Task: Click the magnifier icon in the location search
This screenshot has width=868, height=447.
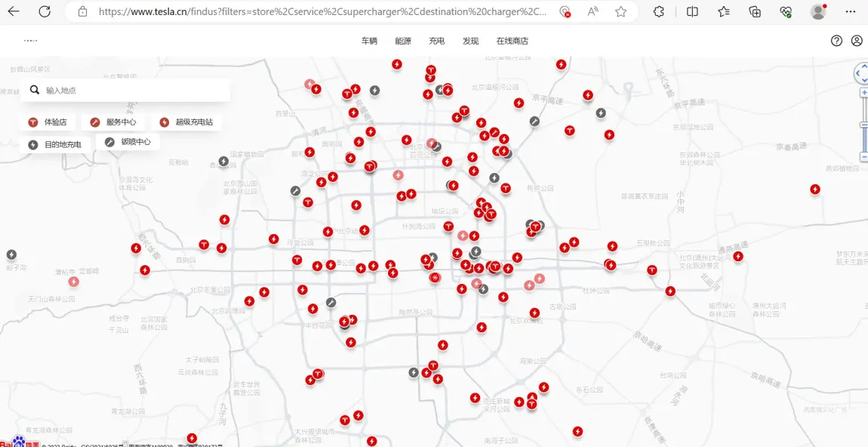Action: [x=34, y=90]
